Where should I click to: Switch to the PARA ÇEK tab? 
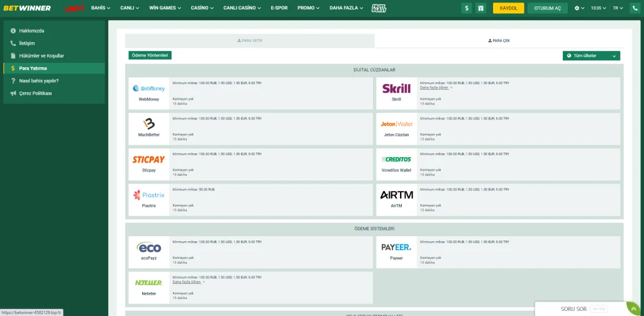pos(499,41)
